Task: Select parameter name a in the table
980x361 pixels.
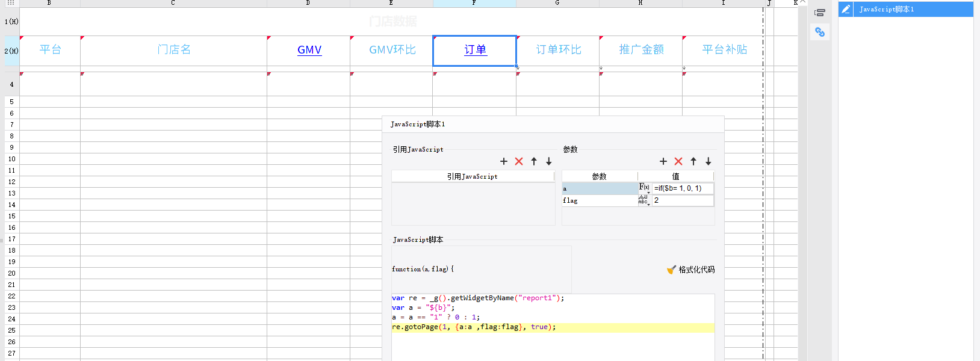Action: (600, 188)
